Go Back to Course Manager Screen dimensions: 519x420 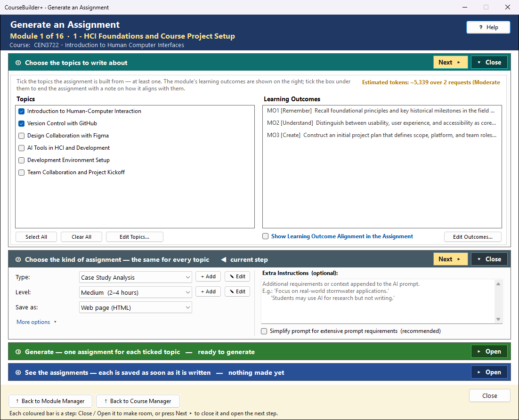click(x=138, y=401)
